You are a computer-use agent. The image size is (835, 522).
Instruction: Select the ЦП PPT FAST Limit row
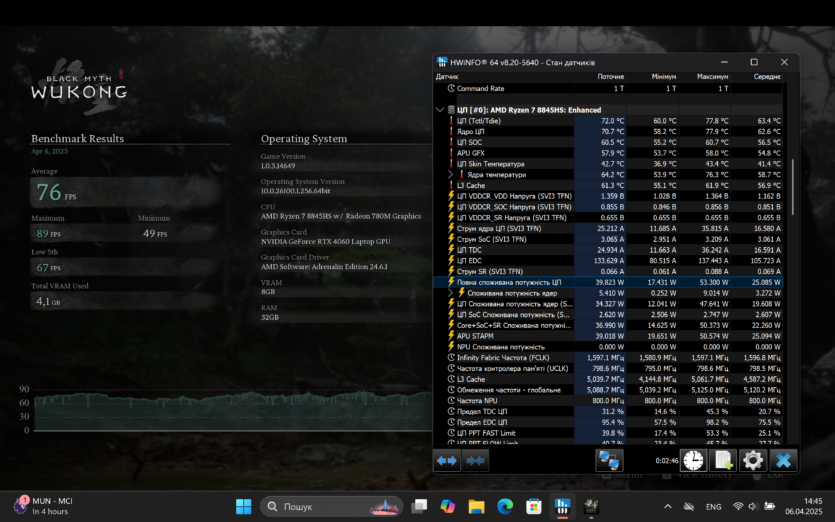[608, 433]
